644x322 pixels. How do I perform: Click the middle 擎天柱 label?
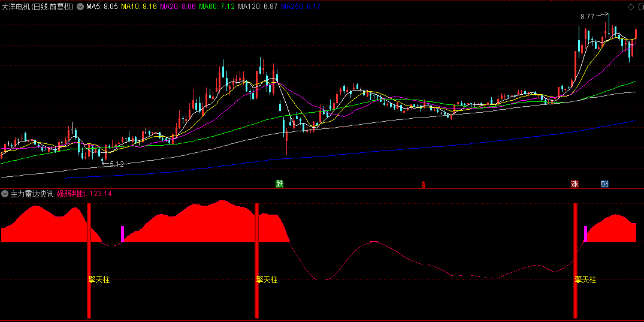point(267,280)
